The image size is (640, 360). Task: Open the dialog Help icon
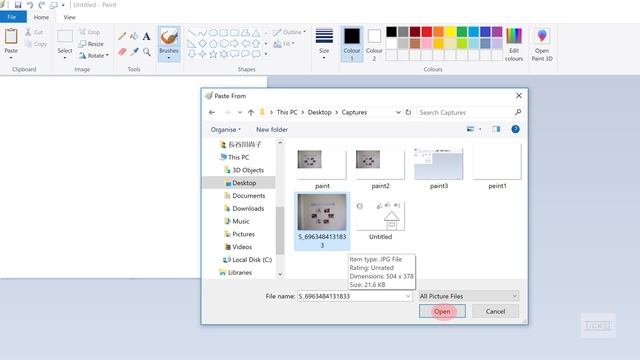[516, 129]
